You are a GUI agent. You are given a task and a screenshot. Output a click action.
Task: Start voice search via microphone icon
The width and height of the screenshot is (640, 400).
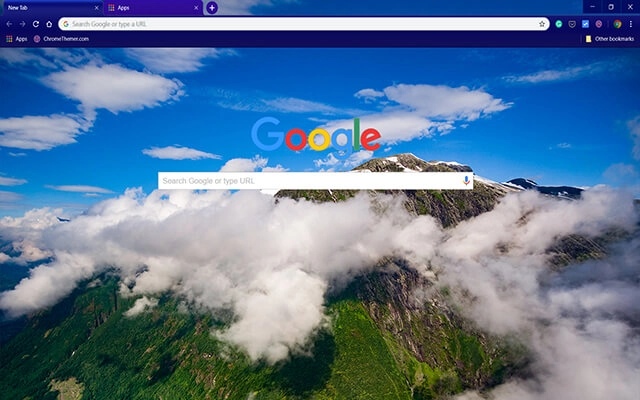(x=467, y=180)
